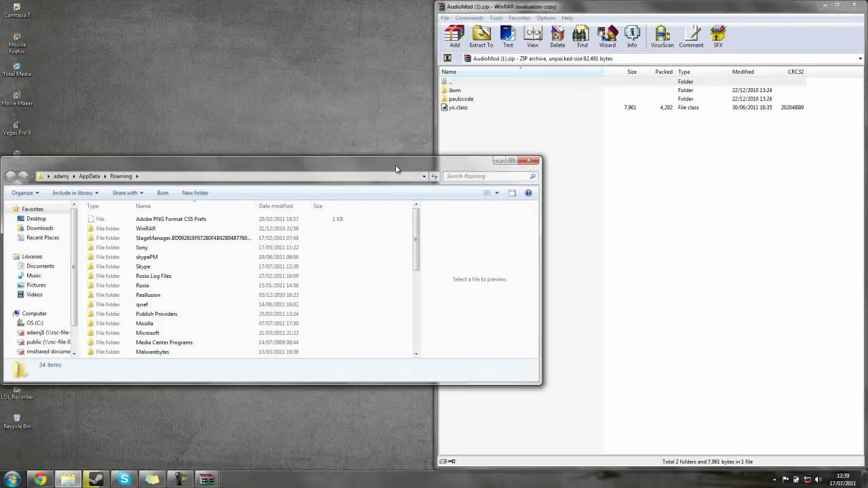Click the Windows Start button
This screenshot has height=488, width=868.
(12, 479)
